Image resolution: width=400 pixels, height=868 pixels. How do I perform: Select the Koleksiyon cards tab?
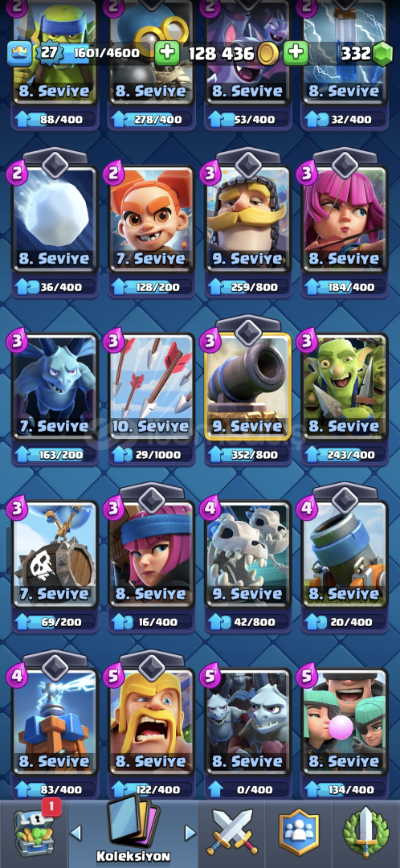click(x=133, y=830)
